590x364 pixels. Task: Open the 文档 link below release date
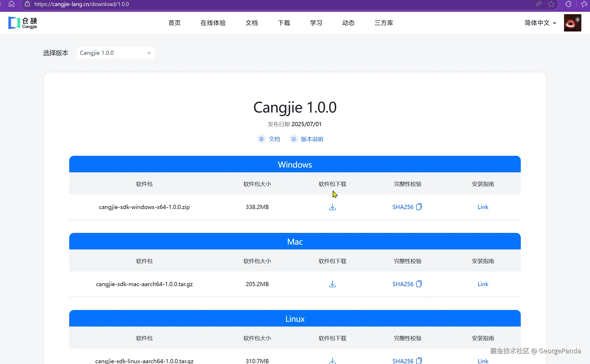[274, 139]
